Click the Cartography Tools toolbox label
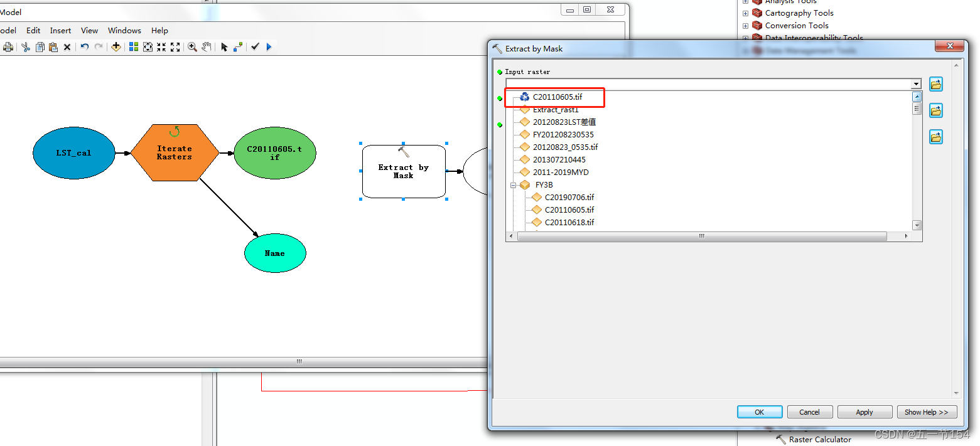 click(x=799, y=13)
